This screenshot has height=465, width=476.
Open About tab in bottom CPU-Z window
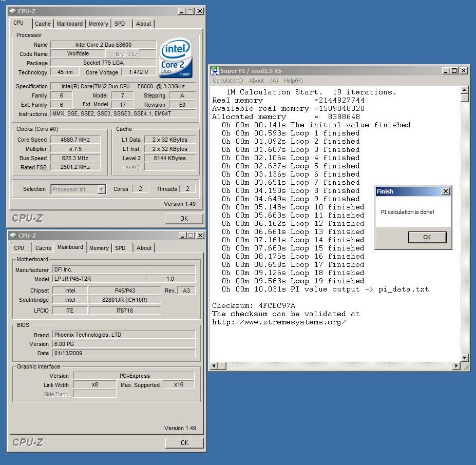[144, 248]
